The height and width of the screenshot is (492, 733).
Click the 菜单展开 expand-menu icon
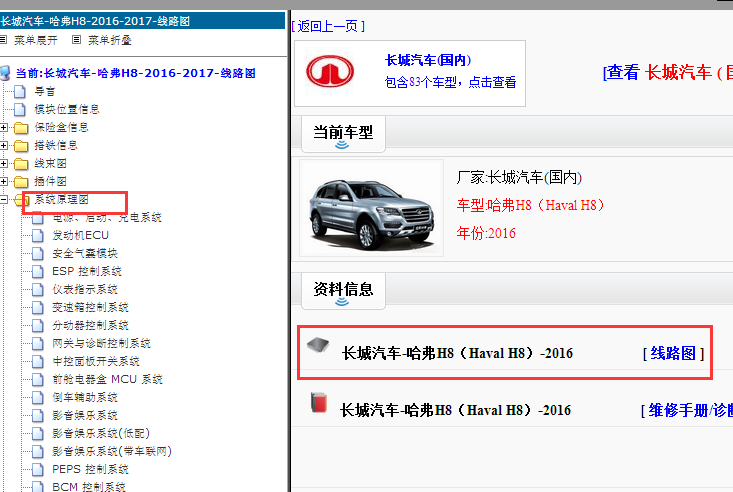coord(3,40)
